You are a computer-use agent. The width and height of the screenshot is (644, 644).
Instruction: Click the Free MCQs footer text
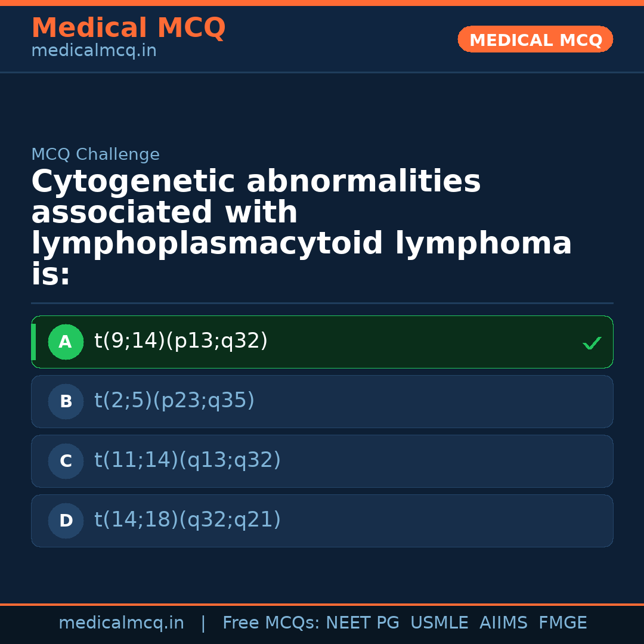tap(271, 623)
